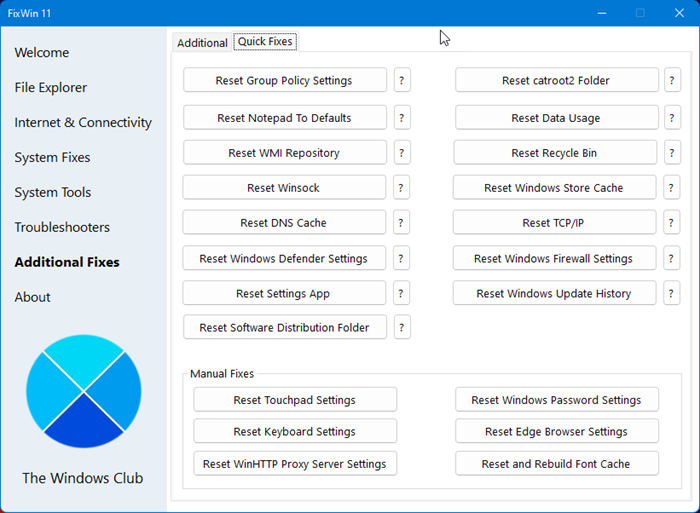Image resolution: width=700 pixels, height=513 pixels.
Task: Click Reset and Rebuild Font Cache
Action: pos(556,463)
